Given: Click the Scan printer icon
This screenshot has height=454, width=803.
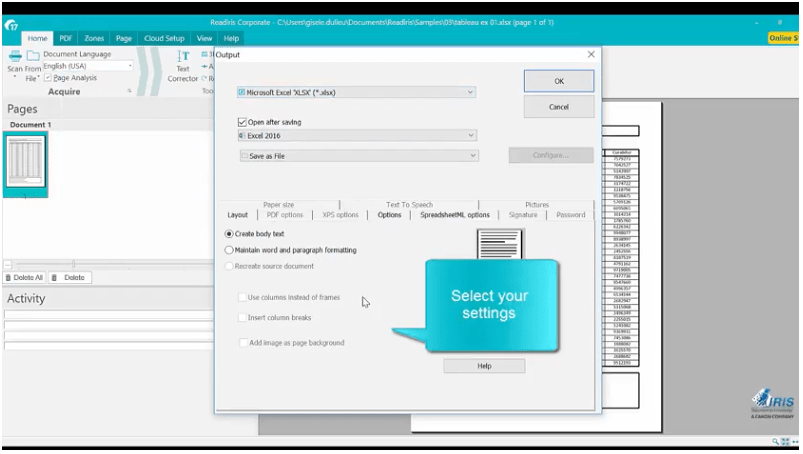Looking at the screenshot, I should [15, 55].
